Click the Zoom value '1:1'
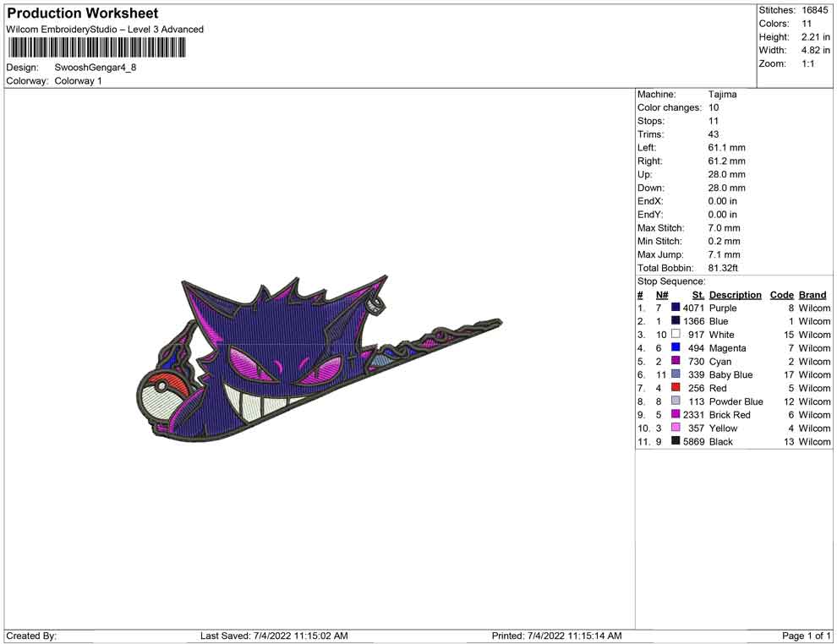 808,63
